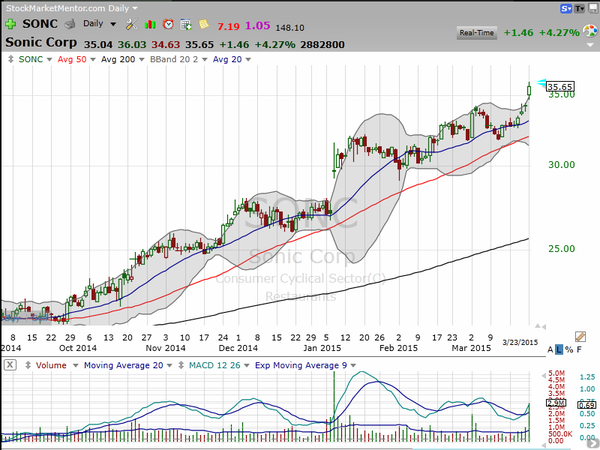Expand the Avg 20 dropdown arrow

[x=248, y=60]
